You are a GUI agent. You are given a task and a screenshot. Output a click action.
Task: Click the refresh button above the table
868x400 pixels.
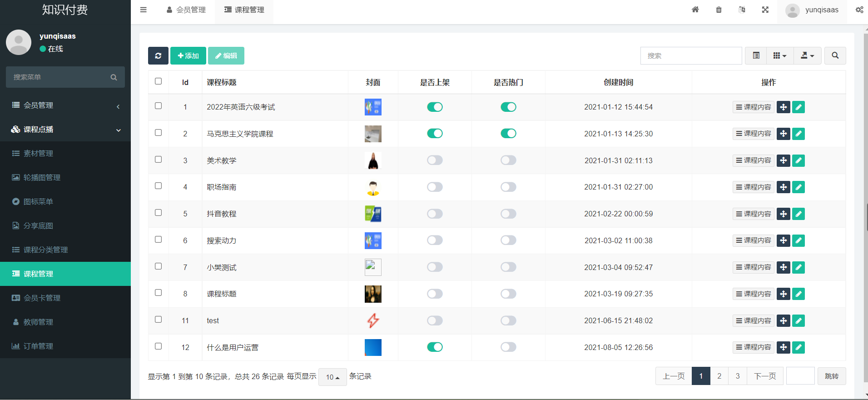pos(158,55)
